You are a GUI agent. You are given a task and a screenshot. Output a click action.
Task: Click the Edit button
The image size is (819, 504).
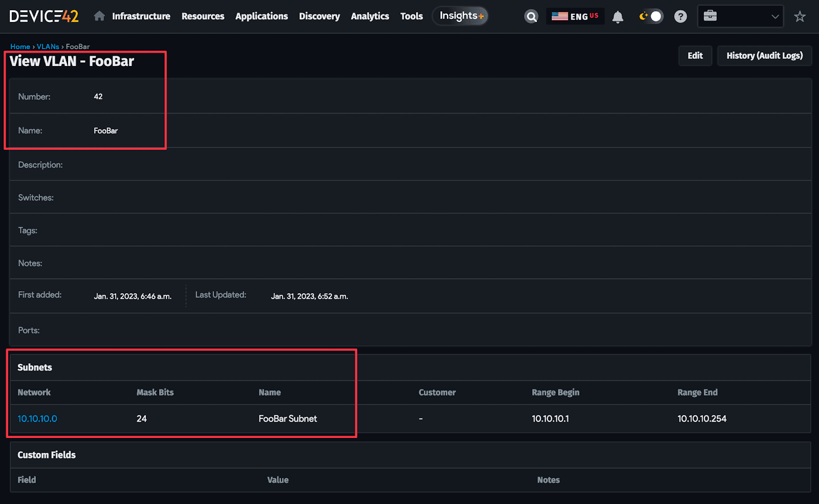[695, 55]
